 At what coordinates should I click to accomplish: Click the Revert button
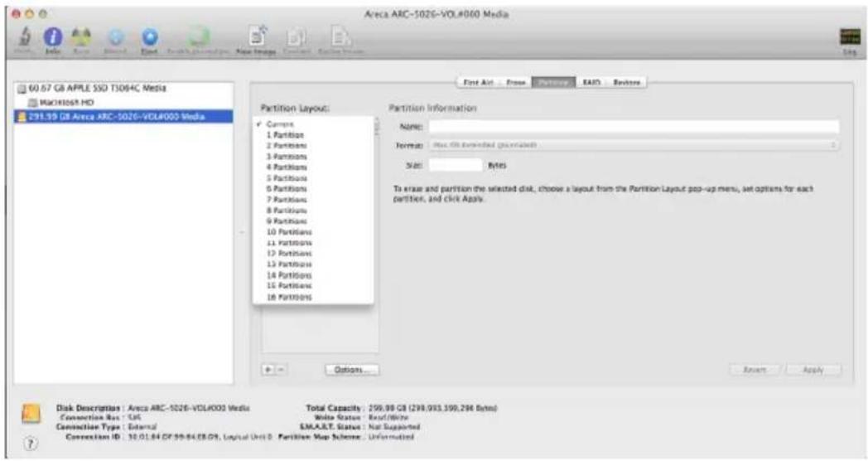coord(755,370)
